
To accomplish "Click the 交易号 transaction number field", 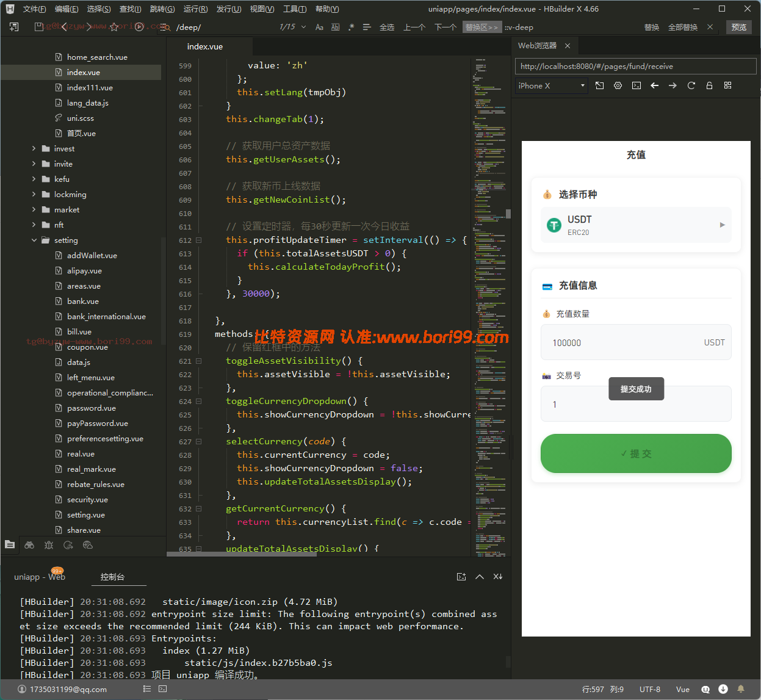I will (x=636, y=404).
